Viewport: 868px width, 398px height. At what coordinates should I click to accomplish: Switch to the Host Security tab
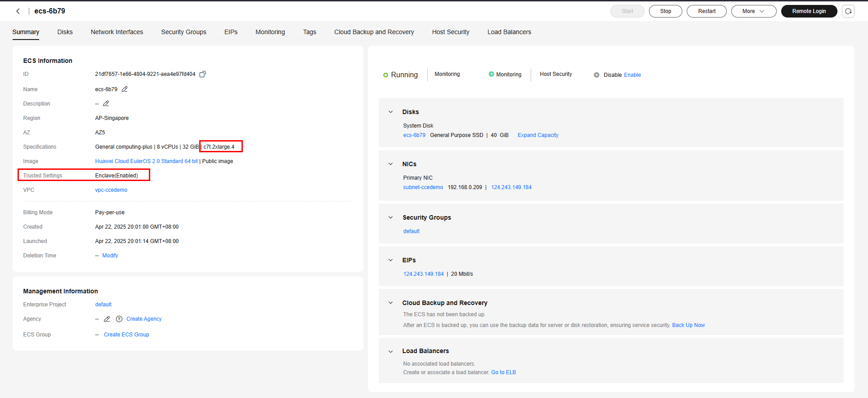(451, 32)
